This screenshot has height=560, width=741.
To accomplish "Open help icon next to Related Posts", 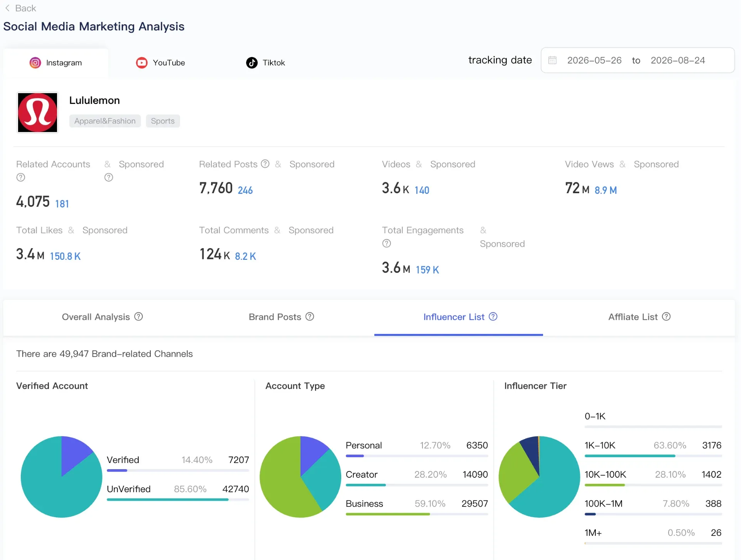I will pos(265,164).
